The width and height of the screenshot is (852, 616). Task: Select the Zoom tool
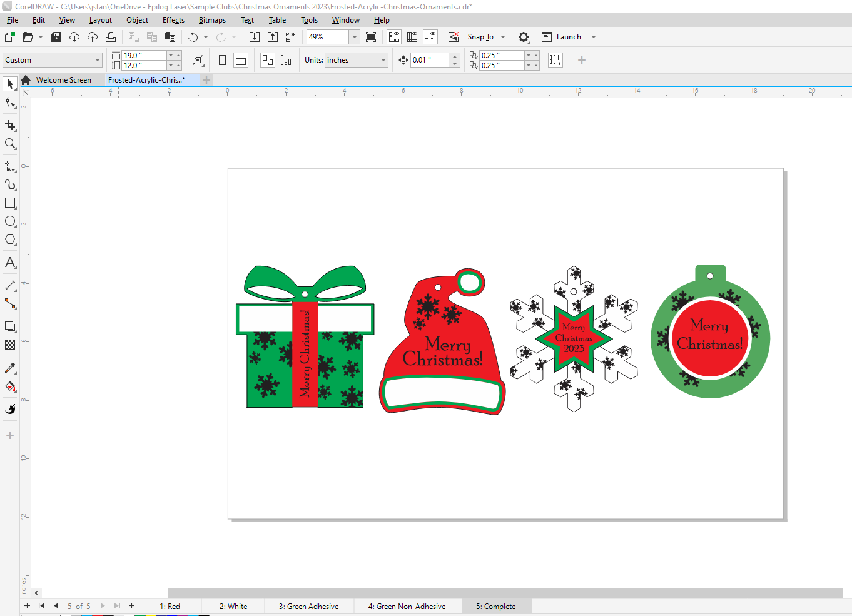point(10,144)
